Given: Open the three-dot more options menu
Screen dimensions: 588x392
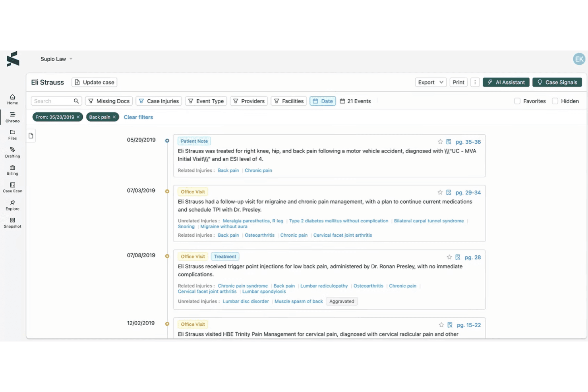Looking at the screenshot, I should (475, 82).
